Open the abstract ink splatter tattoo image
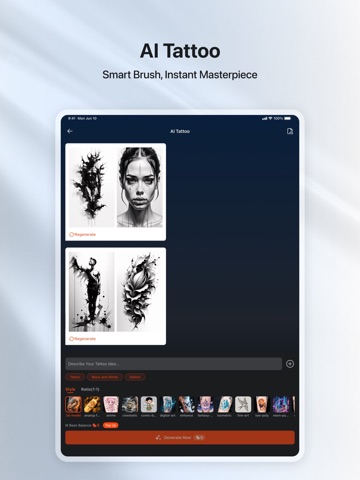 pos(91,187)
